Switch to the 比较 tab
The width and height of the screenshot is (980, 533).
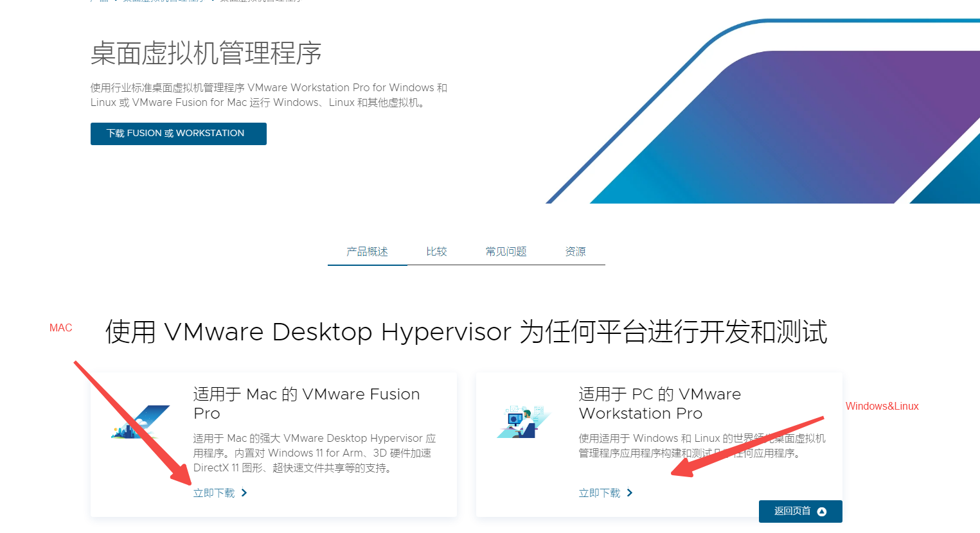pos(436,252)
